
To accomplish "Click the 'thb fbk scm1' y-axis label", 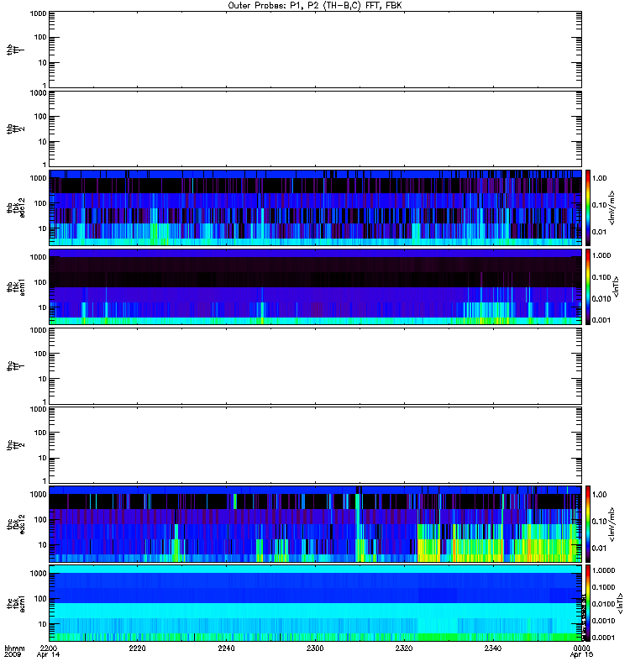I will [x=15, y=287].
